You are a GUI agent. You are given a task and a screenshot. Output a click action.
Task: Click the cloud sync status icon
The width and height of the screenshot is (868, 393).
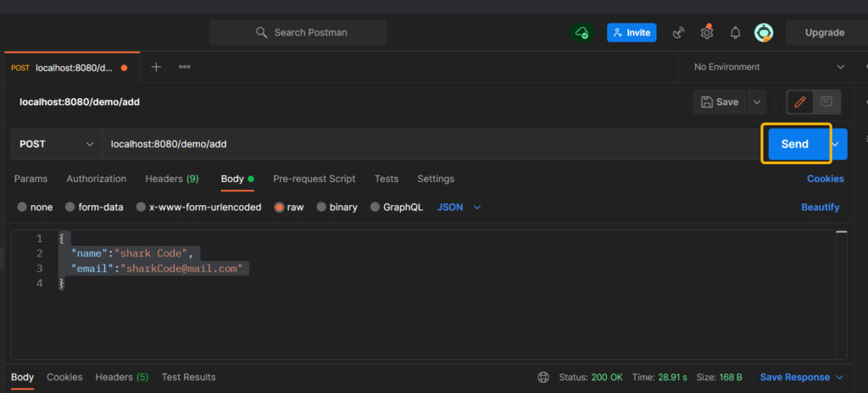[x=581, y=33]
